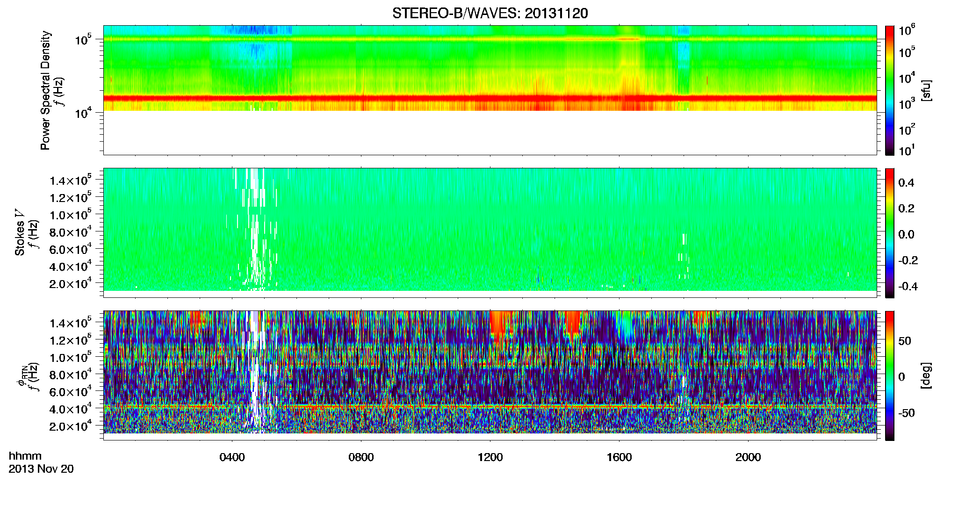Click the 2.0×10^4 tick on φRTN axis
Image resolution: width=980 pixels, height=505 pixels.
point(71,426)
